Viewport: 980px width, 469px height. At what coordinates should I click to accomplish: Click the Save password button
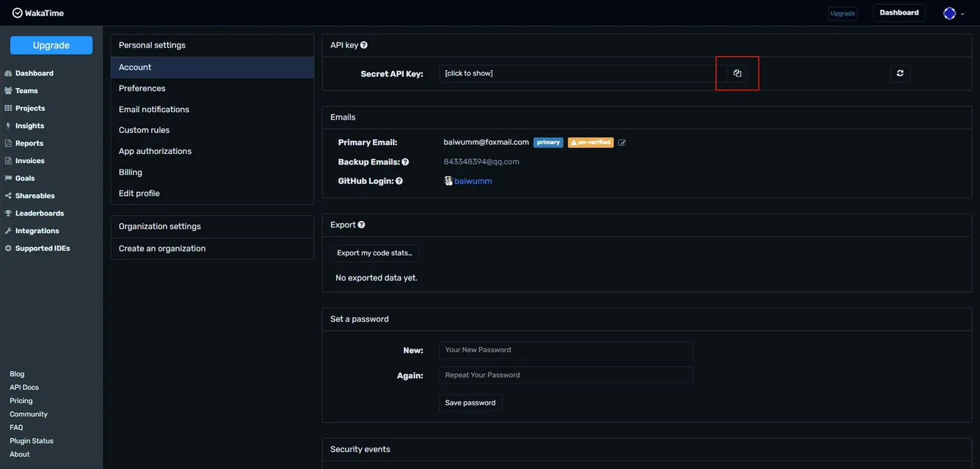(x=470, y=402)
